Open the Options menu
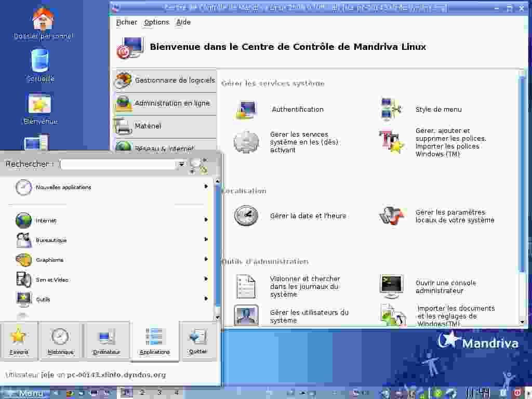Viewport: 532px width, 399px height. 156,22
